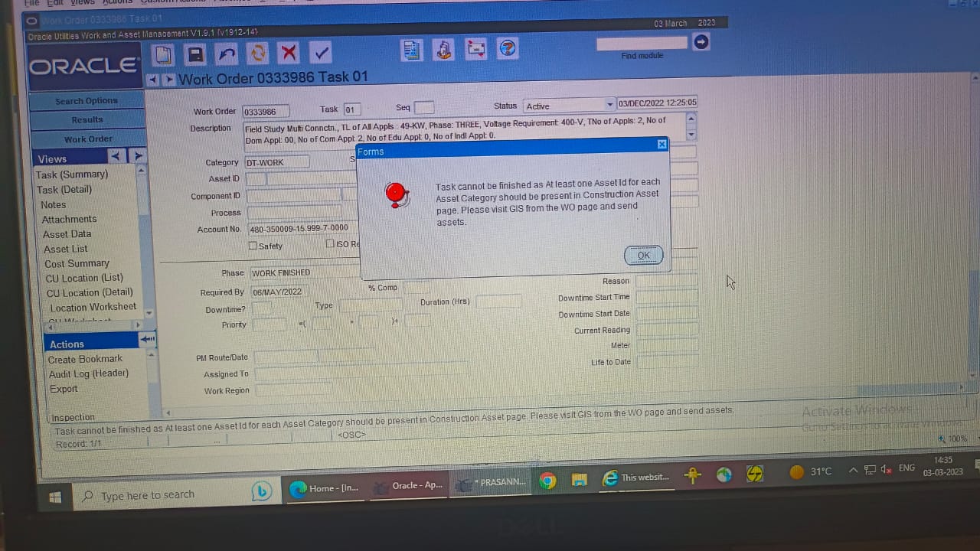The image size is (980, 551).
Task: Click the Task number field
Action: [351, 109]
